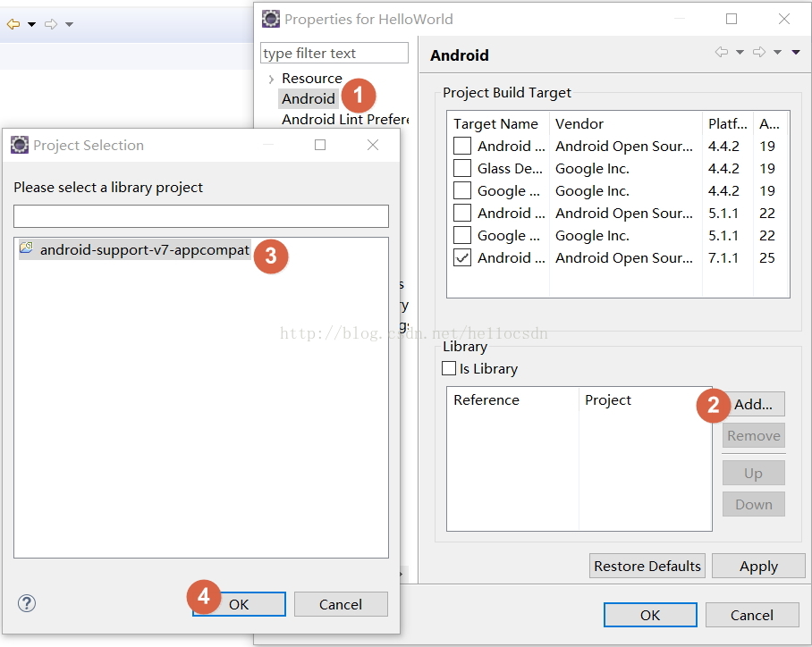Click the back arrow in main toolbar
Viewport: 812px width, 647px height.
(x=13, y=24)
